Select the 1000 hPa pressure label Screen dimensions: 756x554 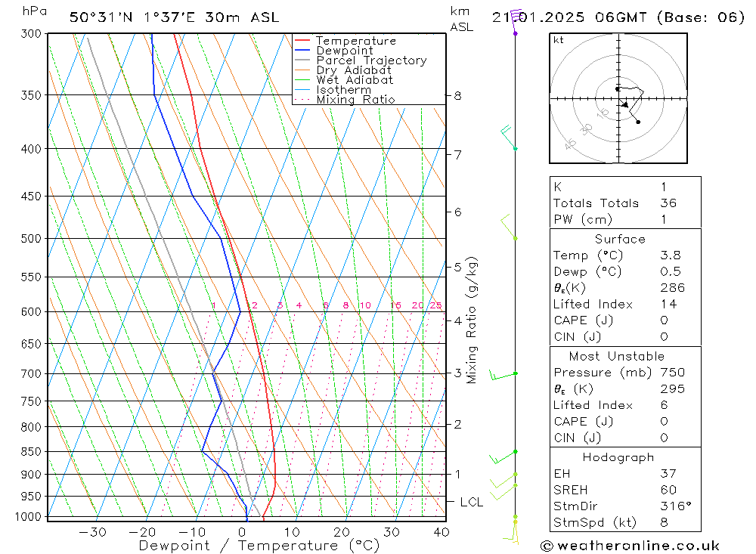coord(29,517)
